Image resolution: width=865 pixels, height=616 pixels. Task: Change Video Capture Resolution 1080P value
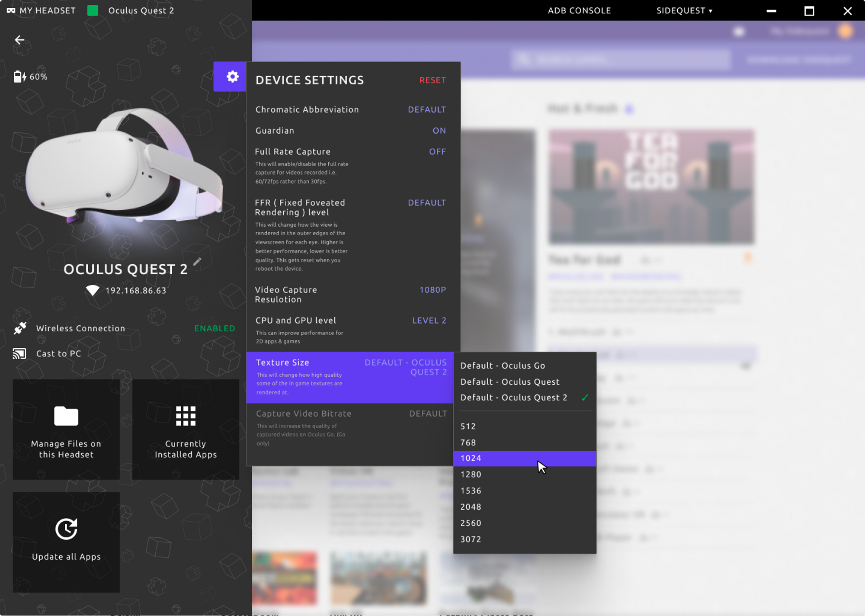(432, 290)
